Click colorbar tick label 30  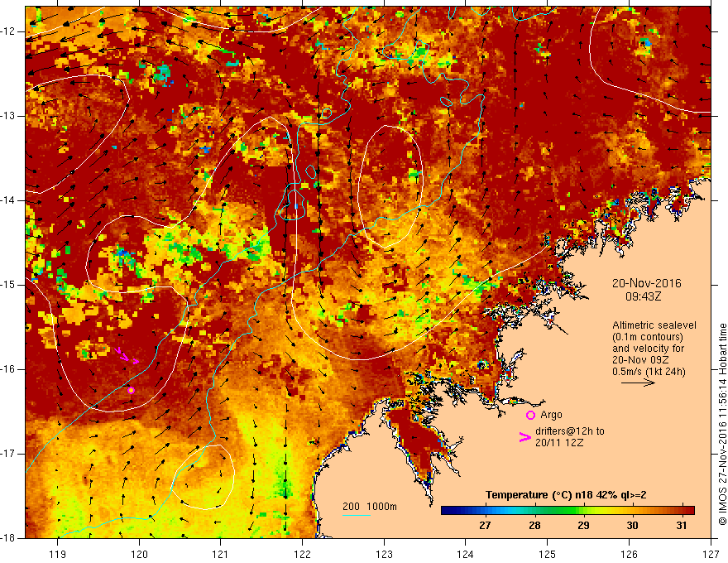coord(632,526)
